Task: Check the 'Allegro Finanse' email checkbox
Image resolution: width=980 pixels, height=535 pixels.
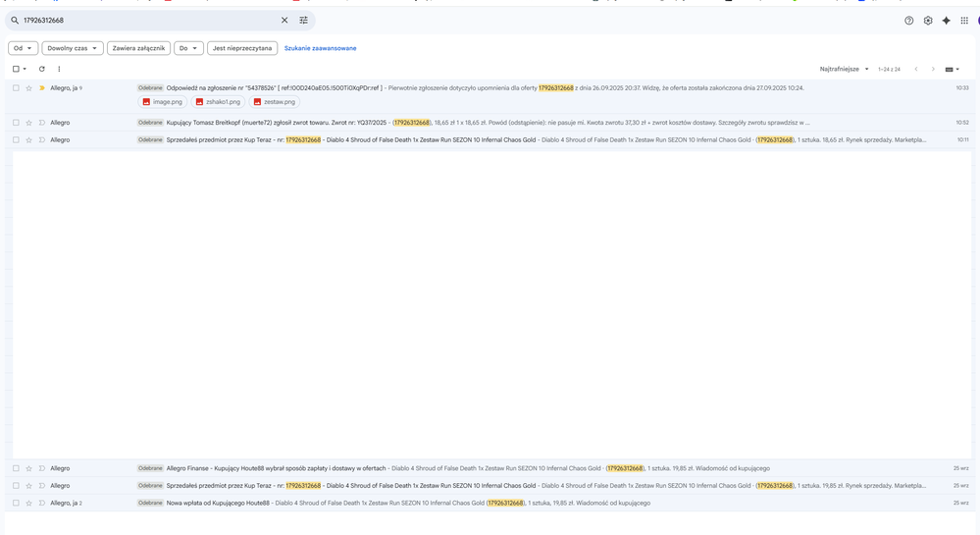Action: (x=16, y=468)
